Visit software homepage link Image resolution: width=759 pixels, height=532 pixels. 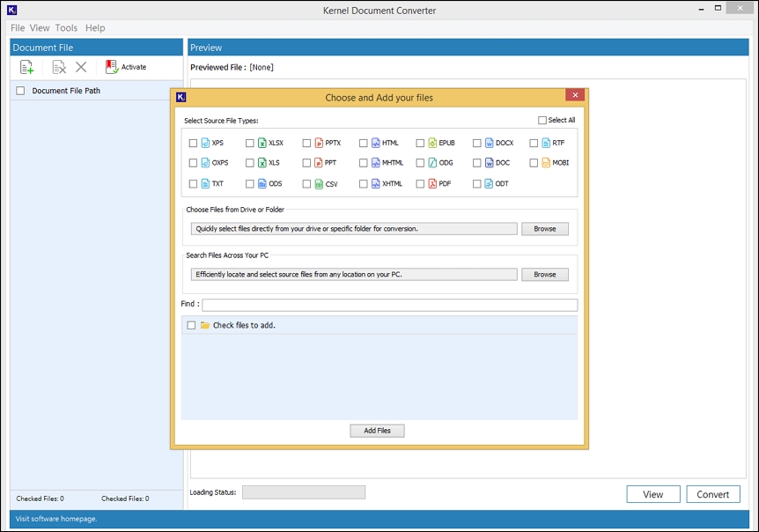pos(56,519)
